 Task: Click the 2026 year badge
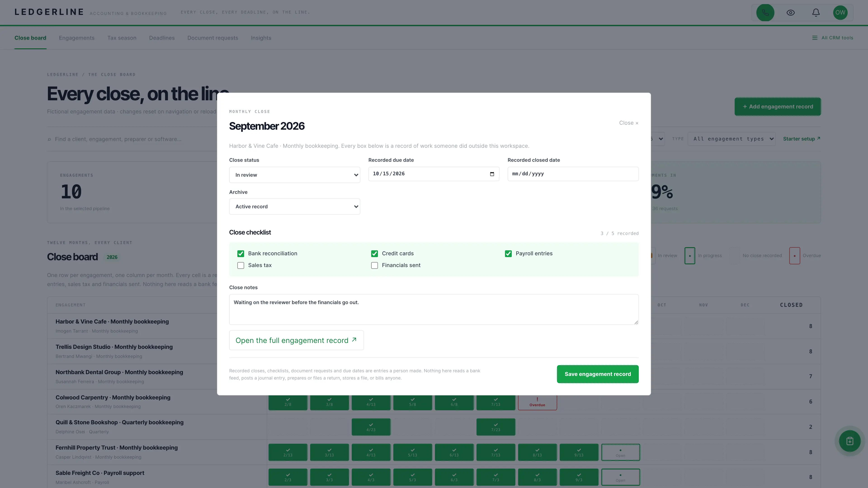point(112,257)
